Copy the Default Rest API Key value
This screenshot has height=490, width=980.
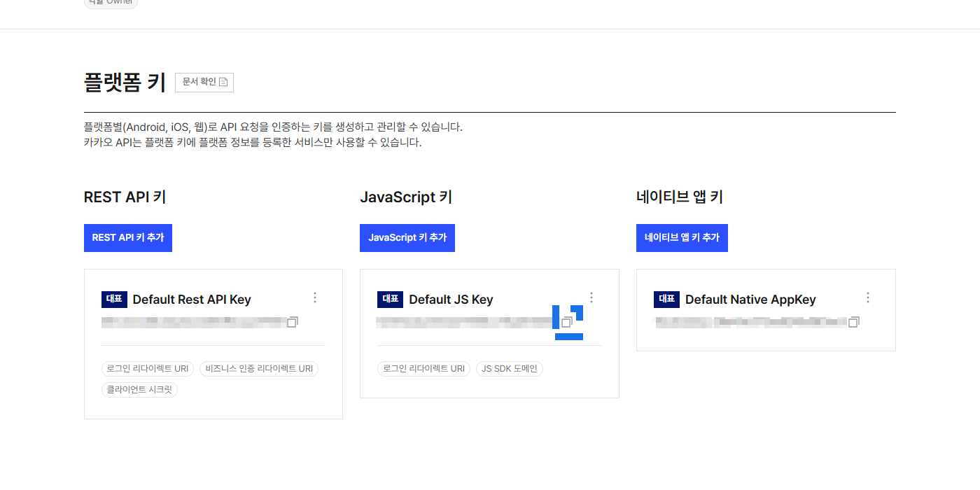(293, 322)
